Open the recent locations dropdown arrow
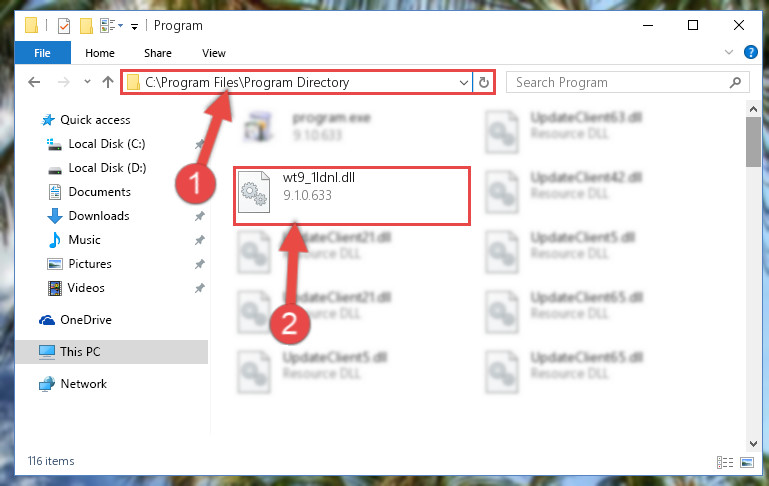The width and height of the screenshot is (769, 486). coord(87,82)
